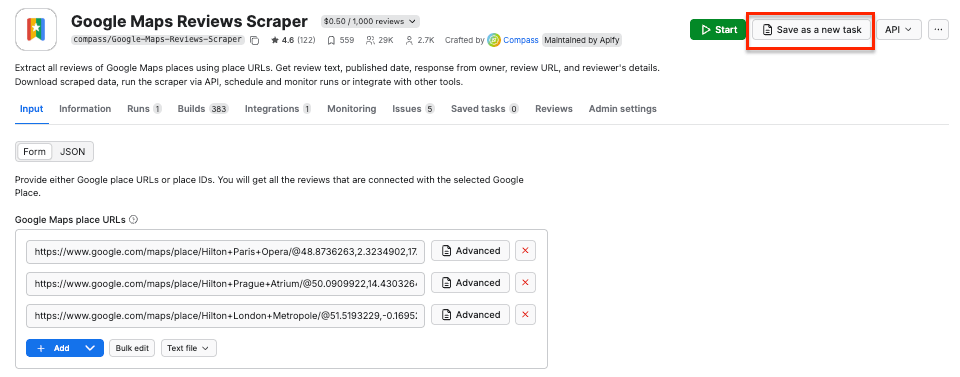Open the Runs tab
This screenshot has width=960, height=377.
coord(144,109)
